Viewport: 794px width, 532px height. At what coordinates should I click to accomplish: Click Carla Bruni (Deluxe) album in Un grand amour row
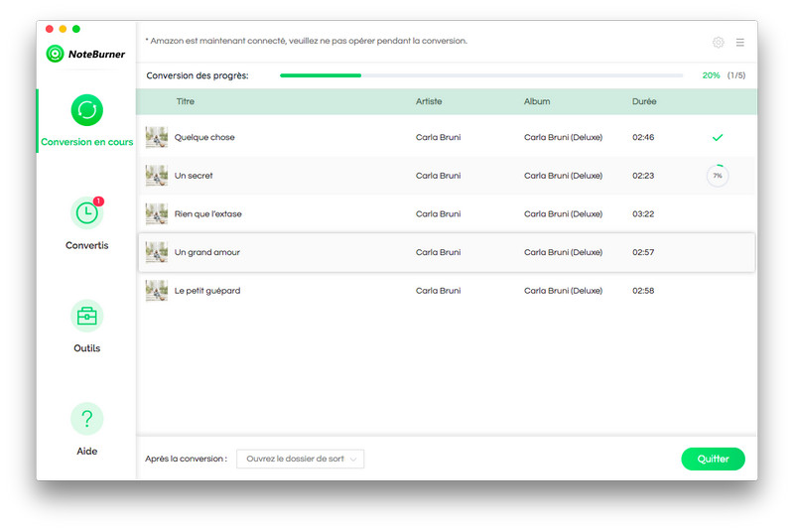point(563,252)
